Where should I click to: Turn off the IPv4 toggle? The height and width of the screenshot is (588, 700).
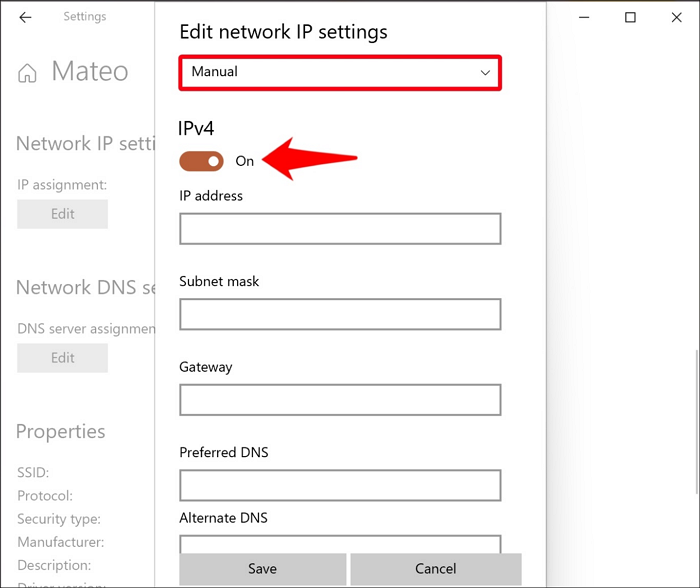202,161
